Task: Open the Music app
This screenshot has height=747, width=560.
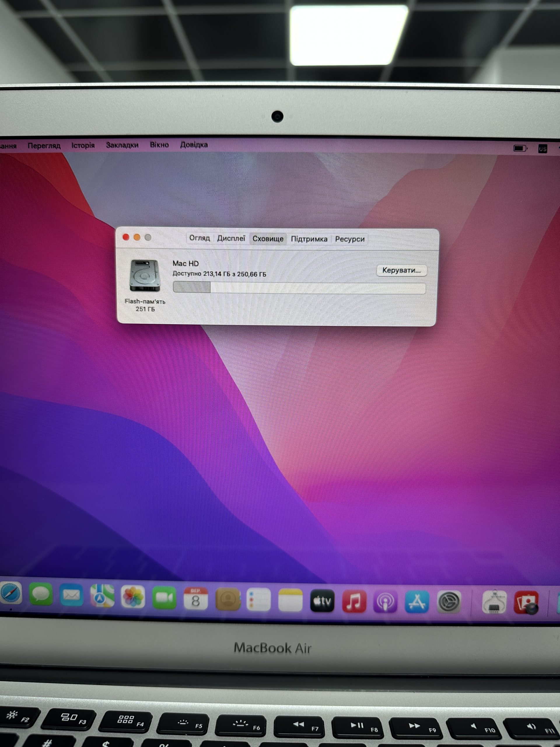Action: (354, 601)
